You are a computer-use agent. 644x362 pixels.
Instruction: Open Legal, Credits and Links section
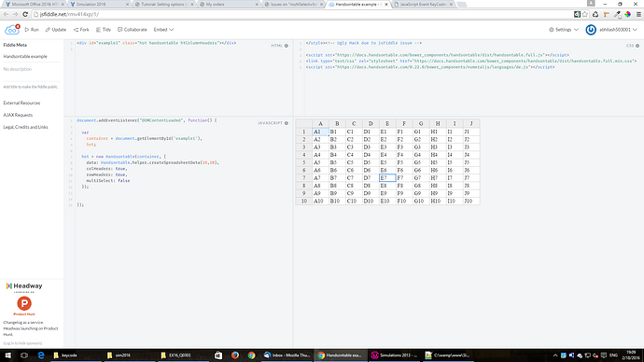(x=25, y=127)
